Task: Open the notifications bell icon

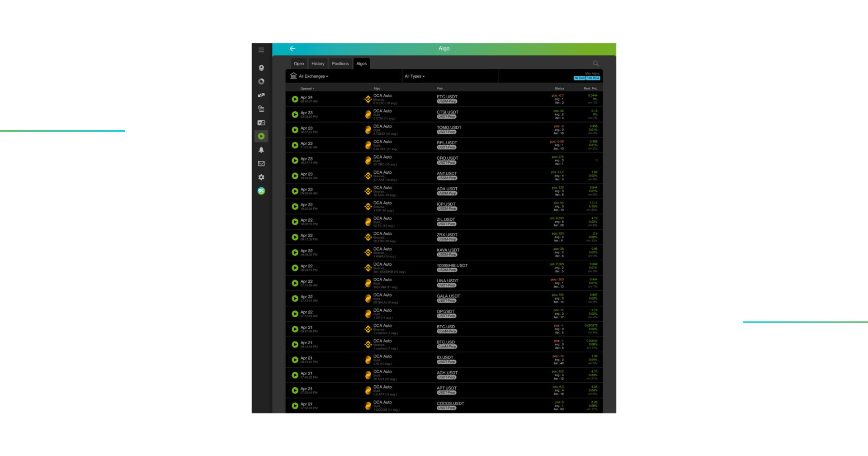Action: click(x=261, y=150)
